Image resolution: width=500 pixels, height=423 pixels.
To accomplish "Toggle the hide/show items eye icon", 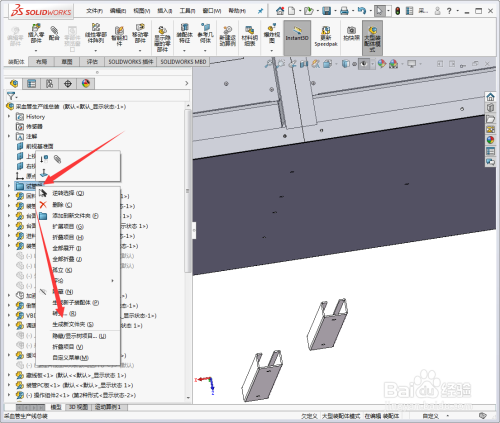I will tap(364, 63).
